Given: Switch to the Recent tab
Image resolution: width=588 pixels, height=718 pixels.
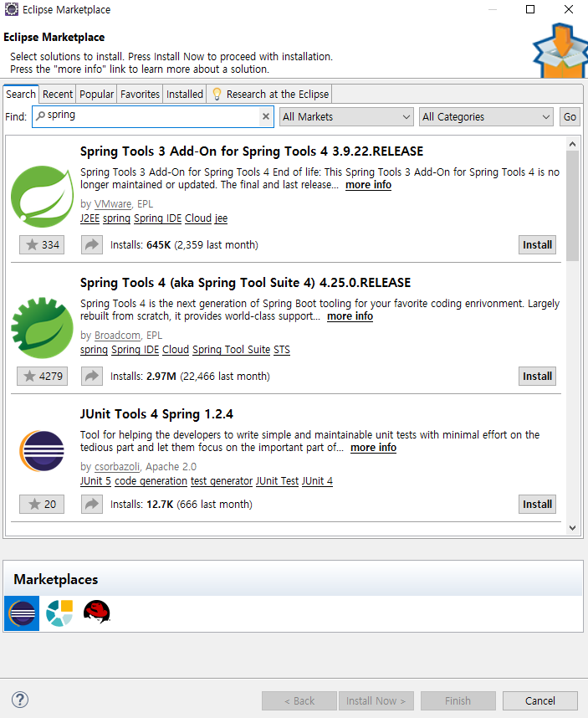Looking at the screenshot, I should (58, 94).
